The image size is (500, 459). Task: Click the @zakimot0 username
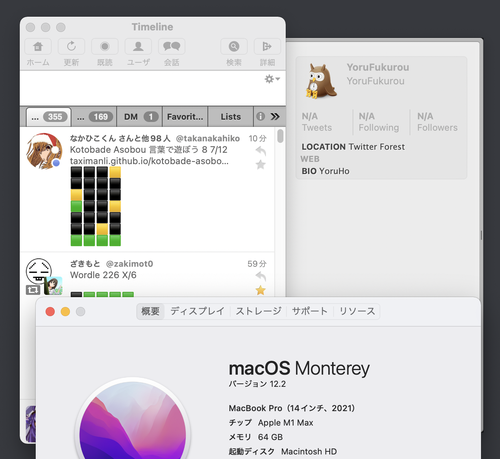(x=129, y=264)
